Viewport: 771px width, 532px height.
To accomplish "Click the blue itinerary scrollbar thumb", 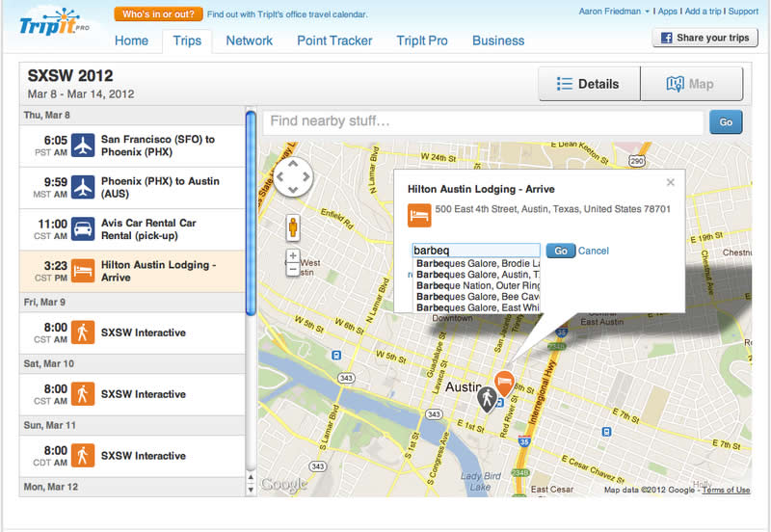I will (x=251, y=213).
